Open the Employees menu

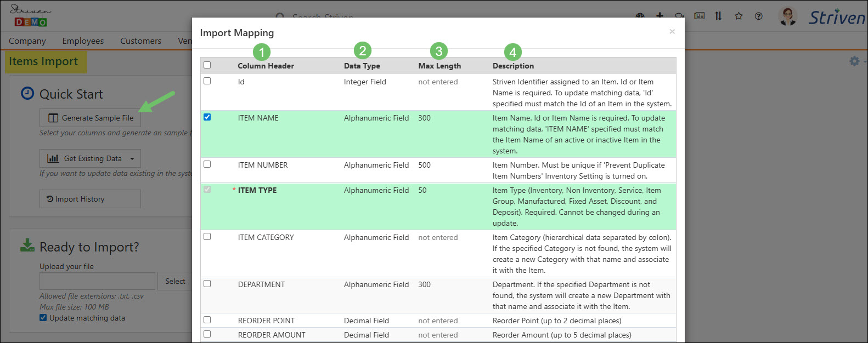pyautogui.click(x=83, y=41)
